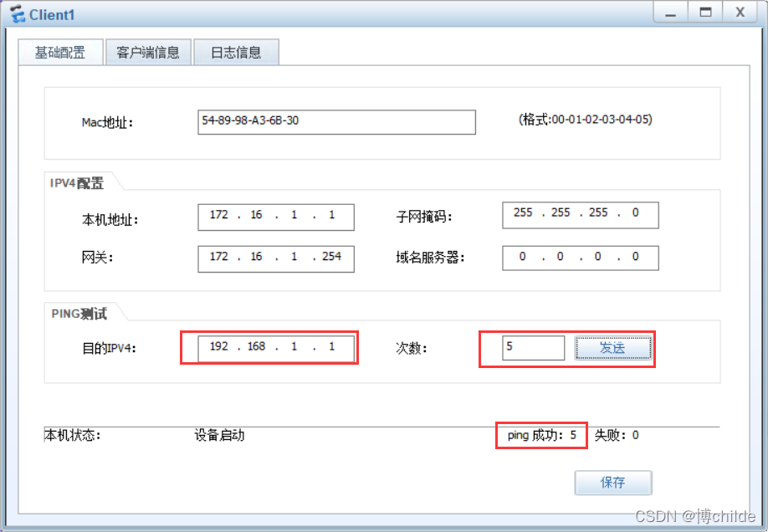Viewport: 768px width, 532px height.
Task: Click the 目的IPV4 address field
Action: pyautogui.click(x=276, y=348)
